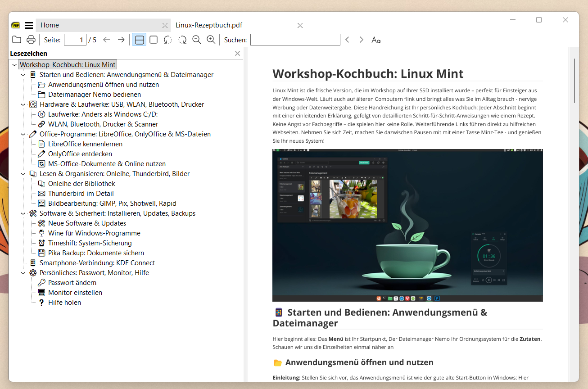
Task: Jump to Thunderbird im Detail bookmark
Action: point(81,194)
